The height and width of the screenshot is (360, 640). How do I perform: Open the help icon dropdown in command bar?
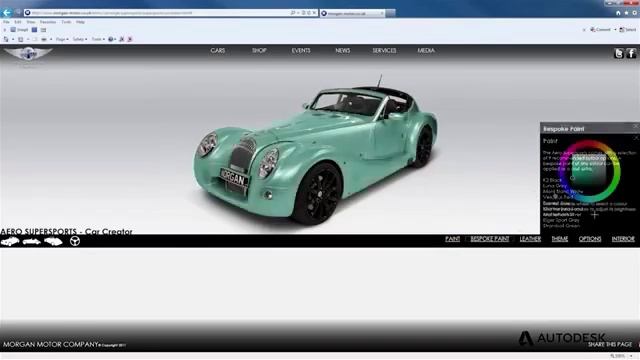tap(112, 39)
